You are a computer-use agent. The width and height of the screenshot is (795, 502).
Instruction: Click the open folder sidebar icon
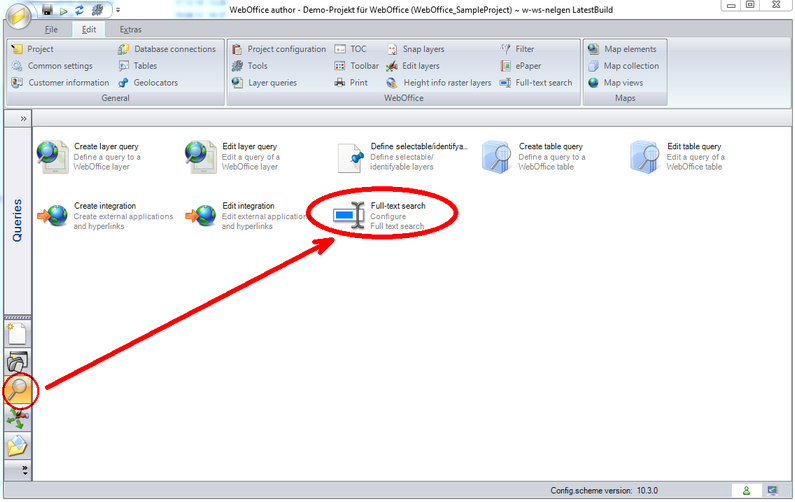click(x=17, y=446)
